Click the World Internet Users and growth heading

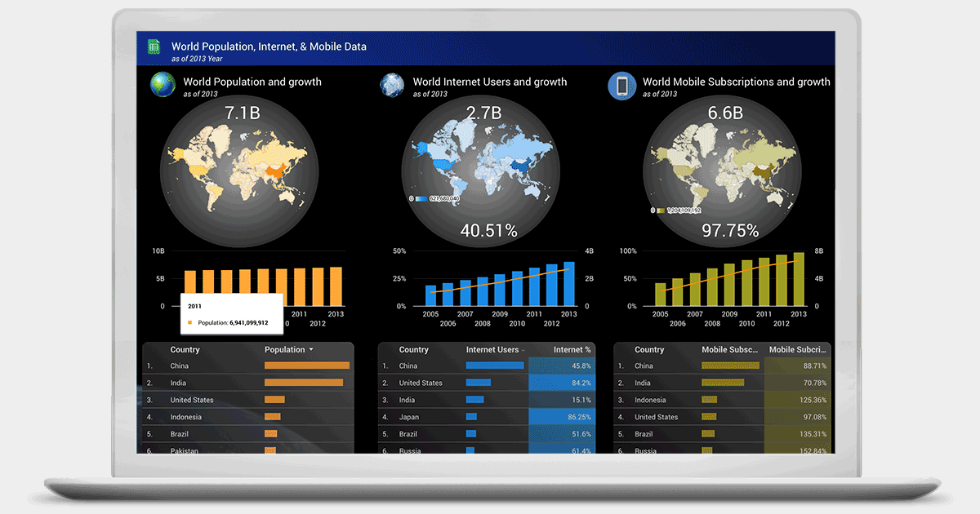(x=490, y=82)
